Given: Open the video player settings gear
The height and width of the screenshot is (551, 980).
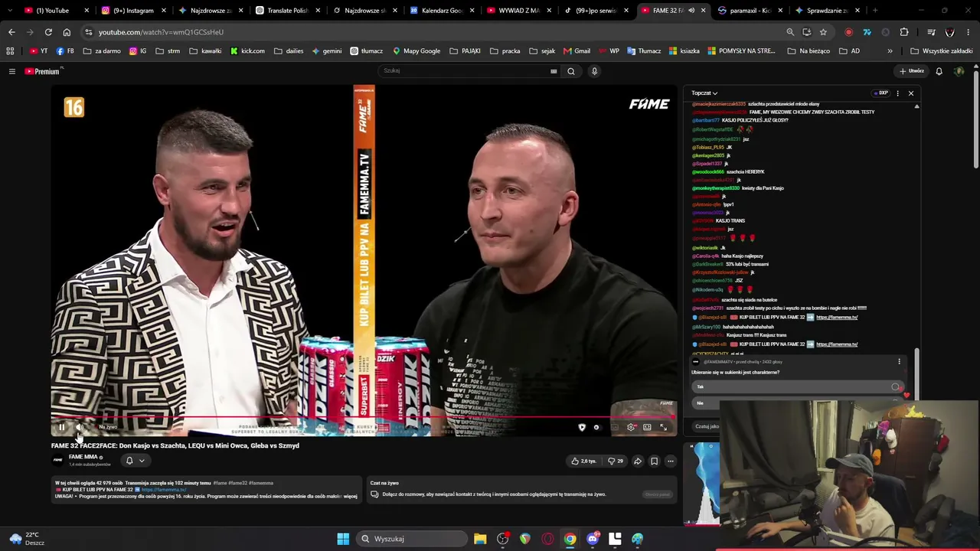Looking at the screenshot, I should click(631, 427).
